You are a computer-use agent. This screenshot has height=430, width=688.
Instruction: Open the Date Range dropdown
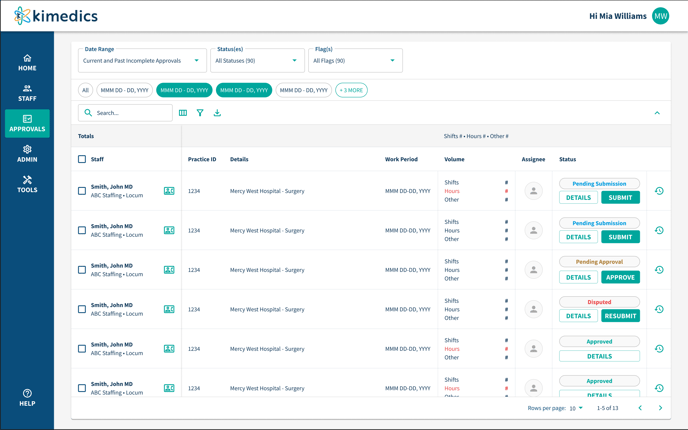(142, 60)
